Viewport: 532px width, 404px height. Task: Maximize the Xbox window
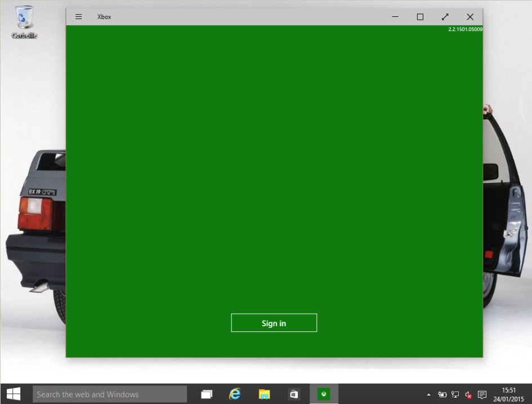click(419, 16)
